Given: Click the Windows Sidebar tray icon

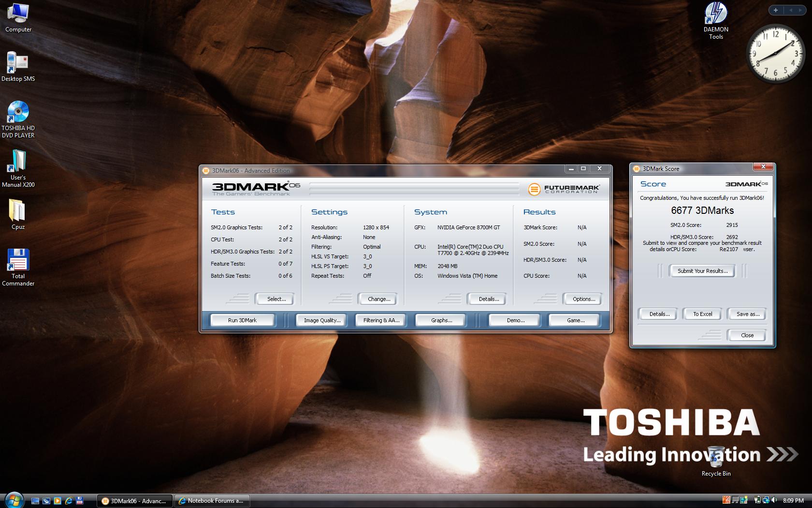Looking at the screenshot, I should (x=743, y=500).
